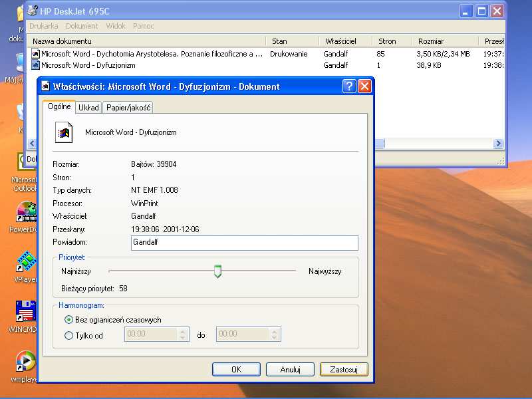Viewport: 532px width, 399px height.
Task: Click the page count 85 cell
Action: pos(380,54)
